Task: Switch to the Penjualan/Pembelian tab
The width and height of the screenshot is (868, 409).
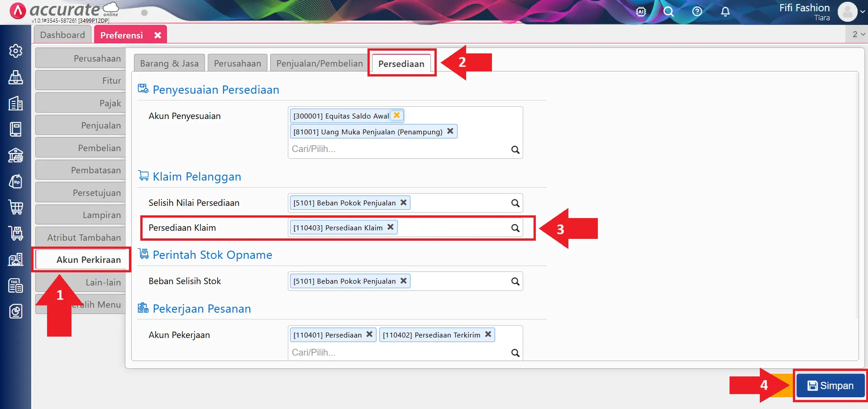Action: point(320,63)
